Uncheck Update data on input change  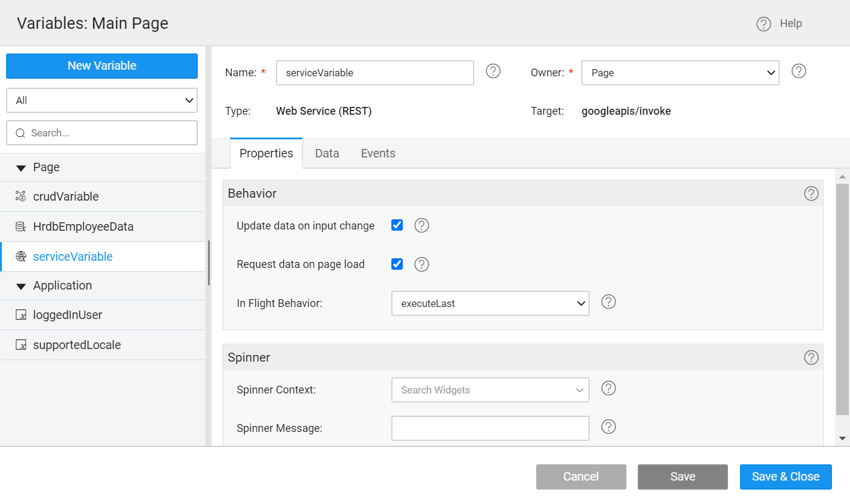(x=397, y=225)
